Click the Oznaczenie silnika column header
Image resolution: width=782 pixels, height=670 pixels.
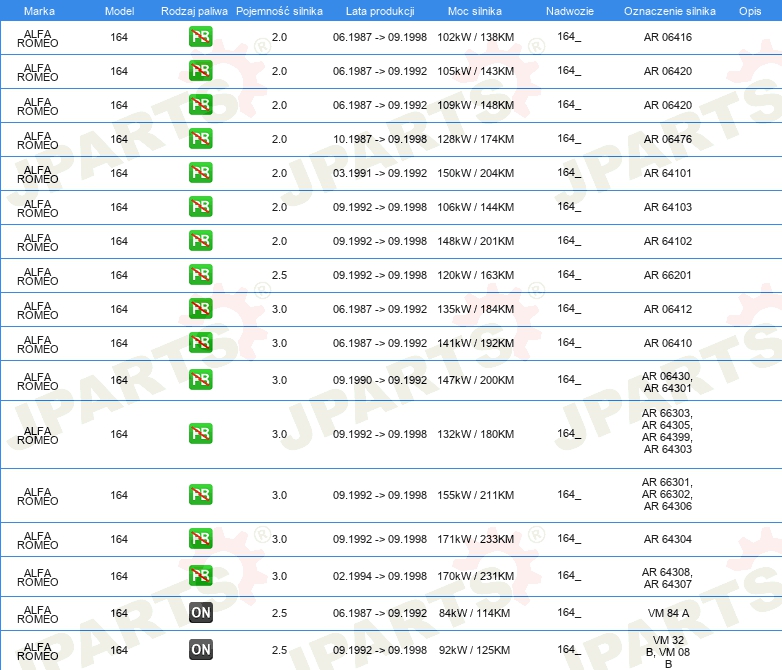click(667, 10)
